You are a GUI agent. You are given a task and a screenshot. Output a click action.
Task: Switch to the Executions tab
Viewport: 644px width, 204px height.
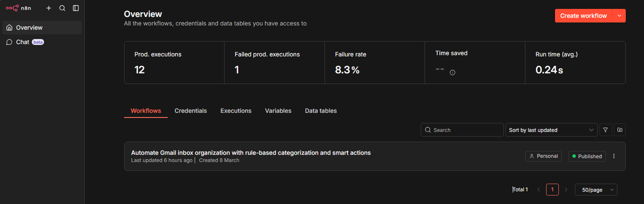[x=236, y=111]
